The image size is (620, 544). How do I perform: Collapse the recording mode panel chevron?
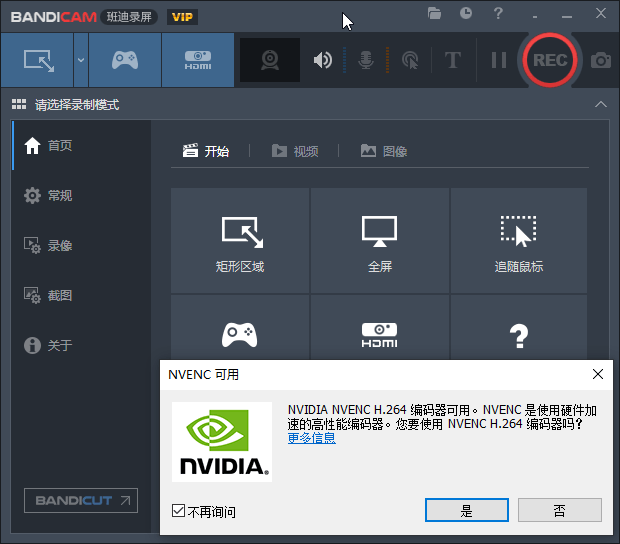coord(601,104)
